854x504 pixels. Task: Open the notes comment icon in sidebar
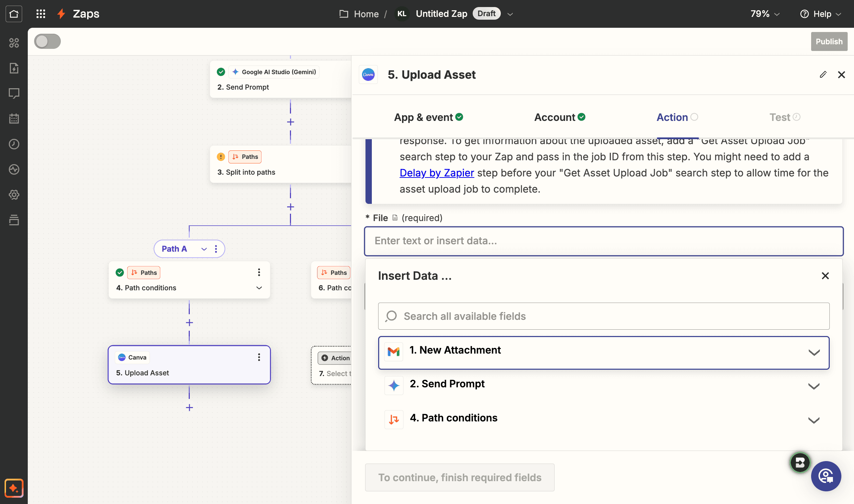click(14, 93)
